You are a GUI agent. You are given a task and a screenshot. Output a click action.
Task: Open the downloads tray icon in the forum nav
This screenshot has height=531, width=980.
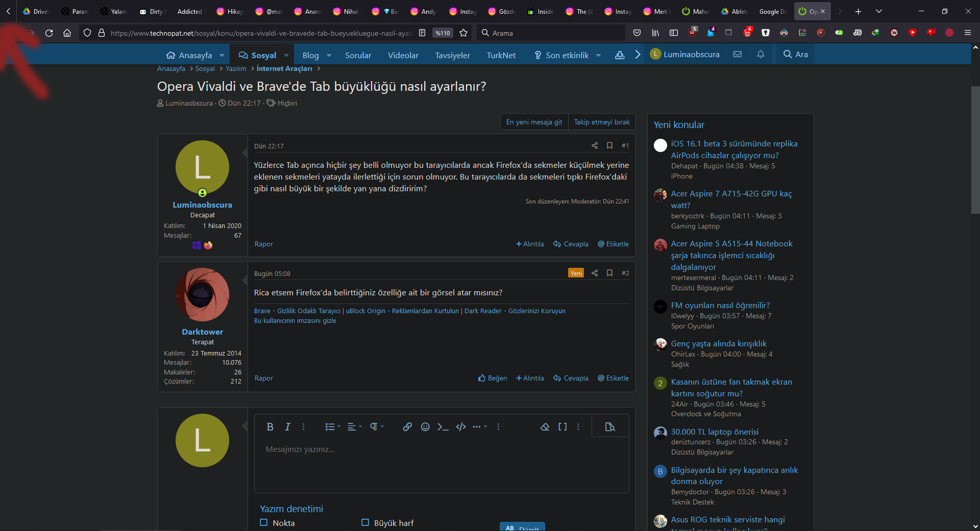coord(620,55)
